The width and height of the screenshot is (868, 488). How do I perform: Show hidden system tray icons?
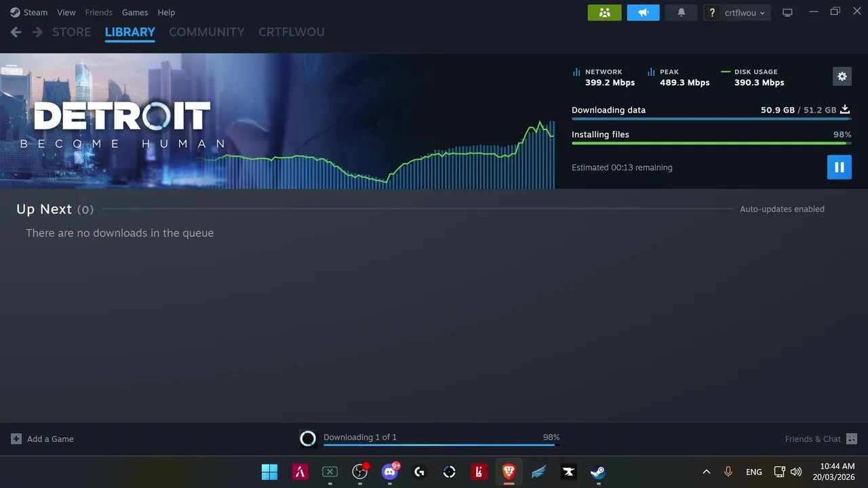click(x=706, y=472)
